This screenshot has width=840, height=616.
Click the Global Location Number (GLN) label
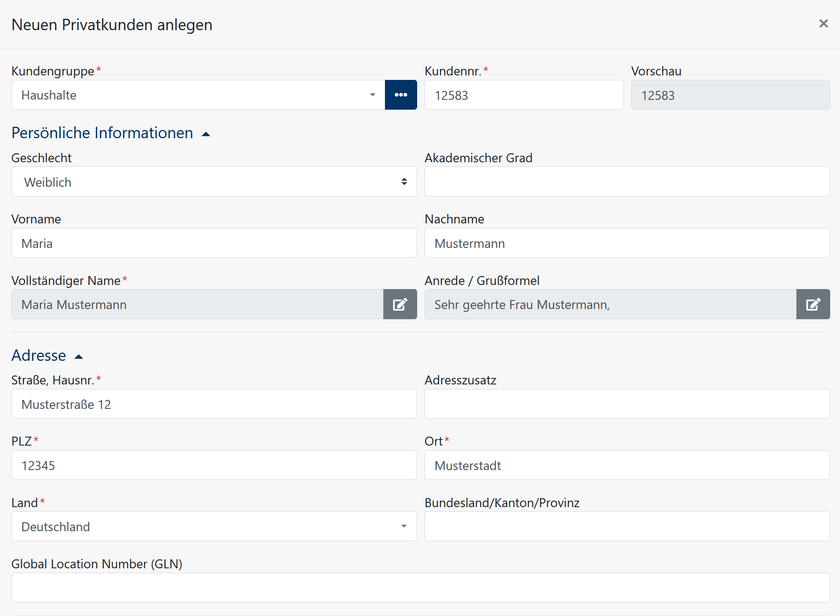(97, 564)
